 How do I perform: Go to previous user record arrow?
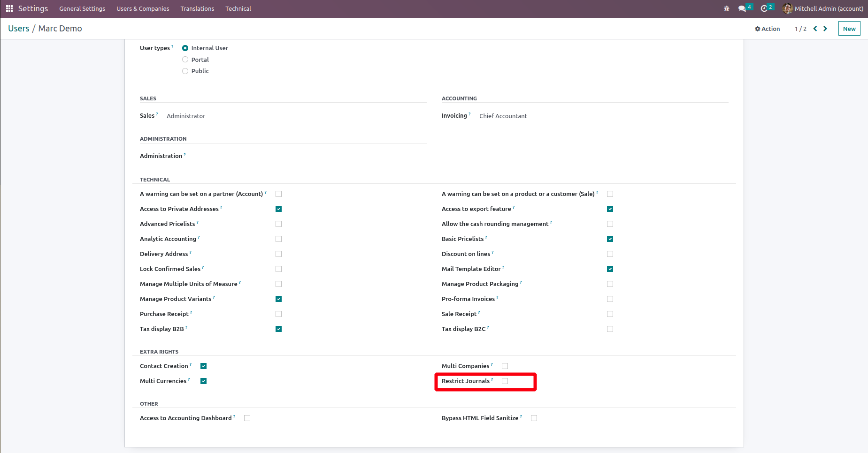point(815,29)
